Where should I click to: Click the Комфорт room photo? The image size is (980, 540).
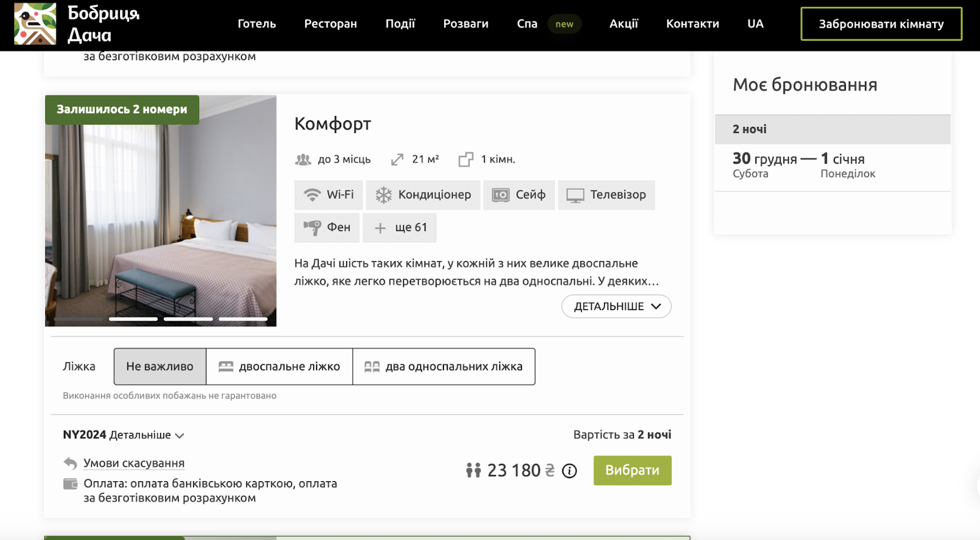click(x=160, y=221)
